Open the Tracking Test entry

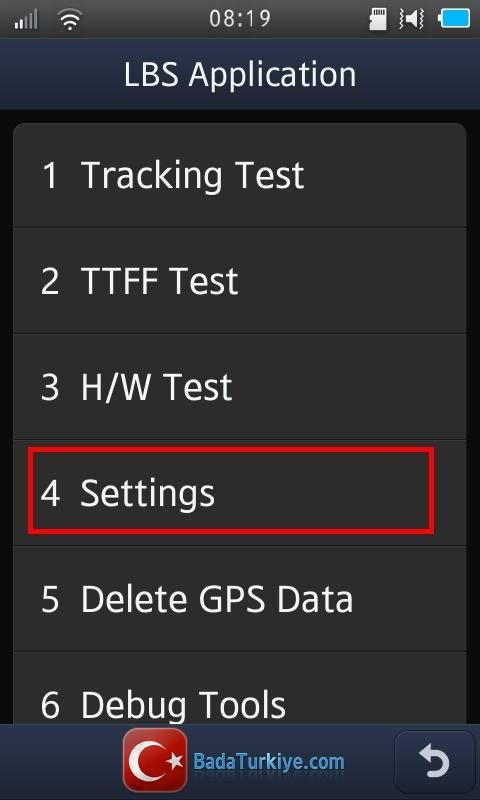pyautogui.click(x=239, y=175)
